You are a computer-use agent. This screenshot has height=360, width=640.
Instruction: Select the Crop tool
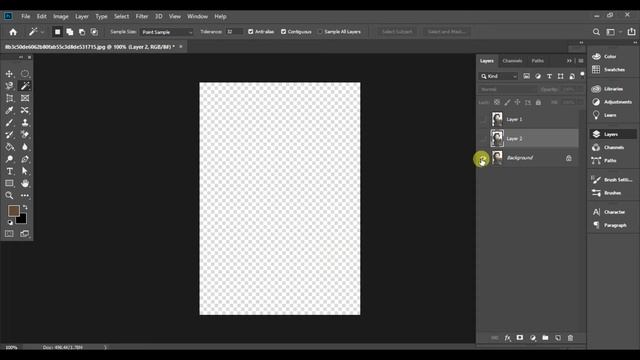click(9, 98)
